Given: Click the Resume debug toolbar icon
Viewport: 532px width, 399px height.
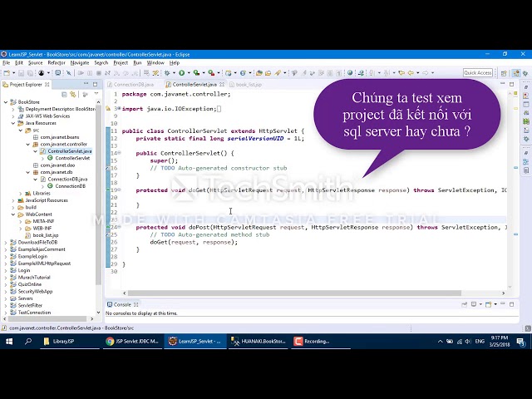Looking at the screenshot, I should coord(81,73).
